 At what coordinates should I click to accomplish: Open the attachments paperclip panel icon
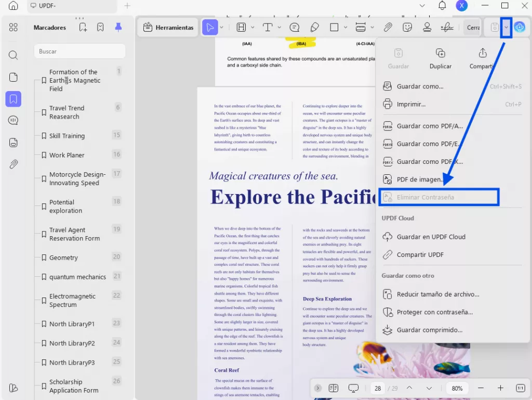(x=13, y=164)
